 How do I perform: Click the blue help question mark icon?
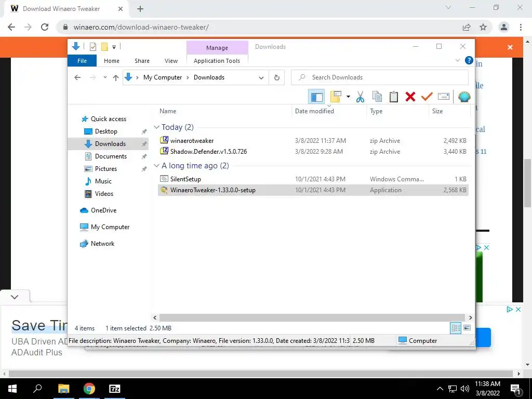click(x=469, y=60)
